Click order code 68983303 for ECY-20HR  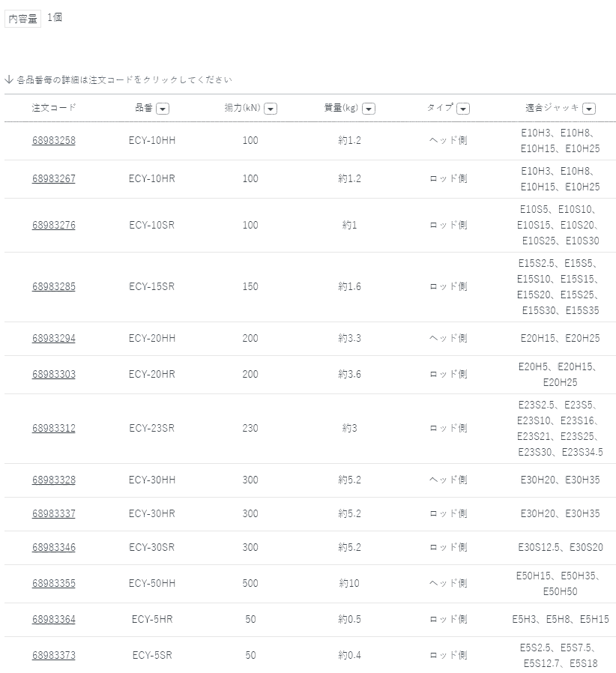[x=54, y=375]
